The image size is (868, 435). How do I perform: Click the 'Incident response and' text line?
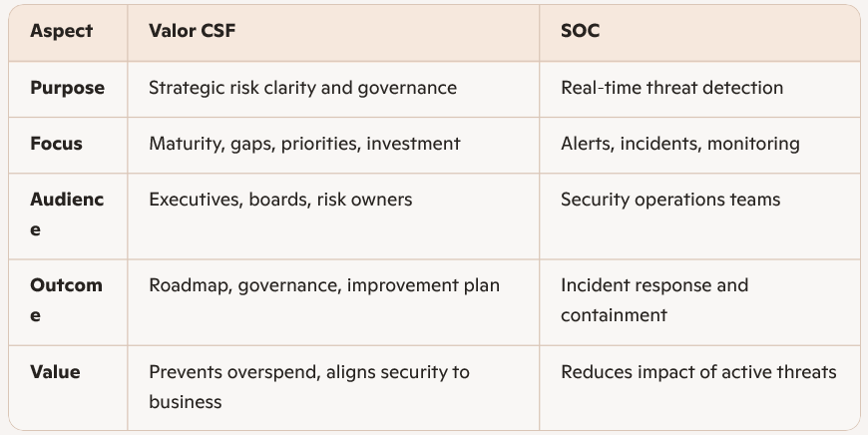click(x=653, y=285)
